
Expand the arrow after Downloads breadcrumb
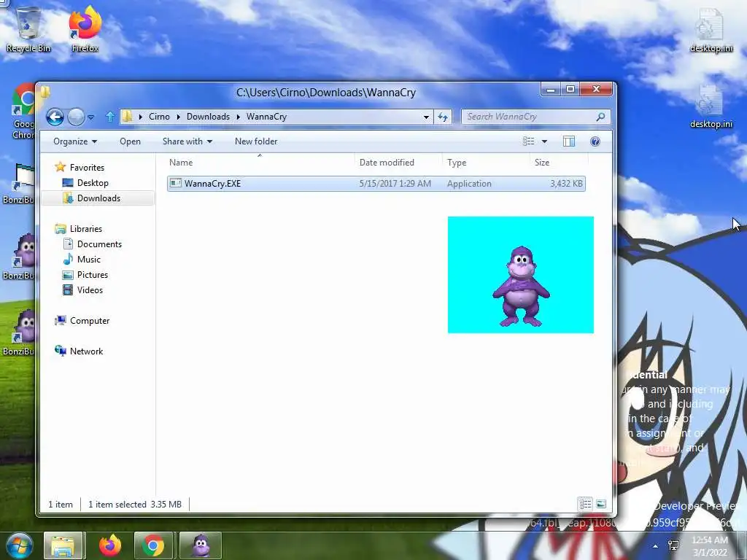click(x=238, y=117)
